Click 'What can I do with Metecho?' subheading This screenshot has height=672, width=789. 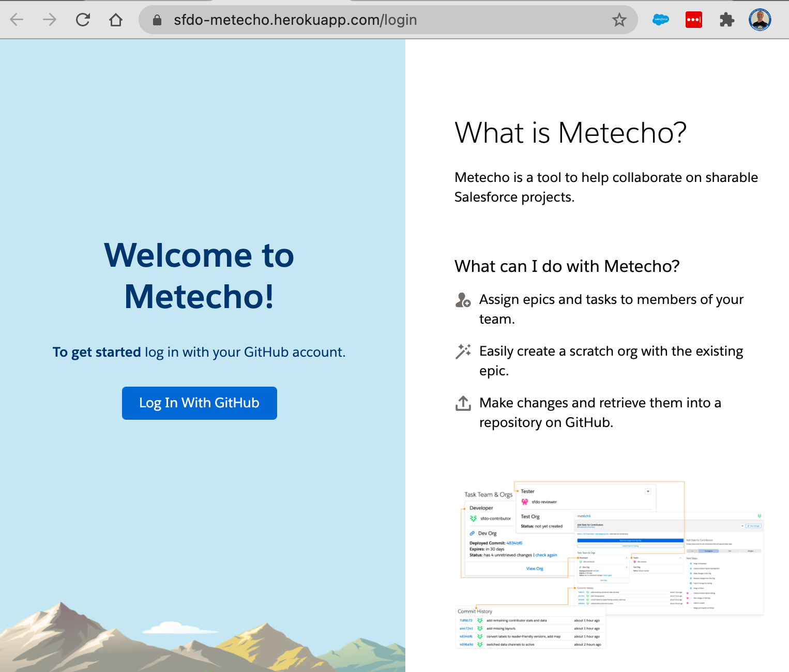(567, 266)
